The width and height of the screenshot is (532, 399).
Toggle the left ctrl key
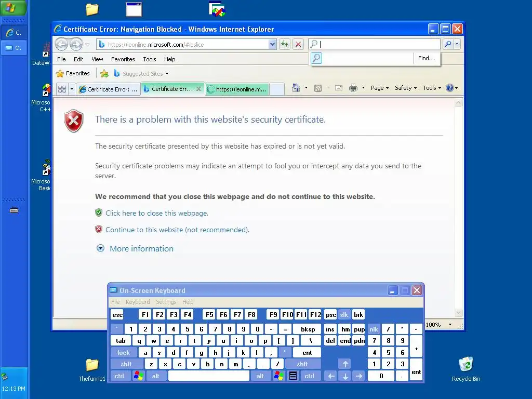tap(119, 376)
